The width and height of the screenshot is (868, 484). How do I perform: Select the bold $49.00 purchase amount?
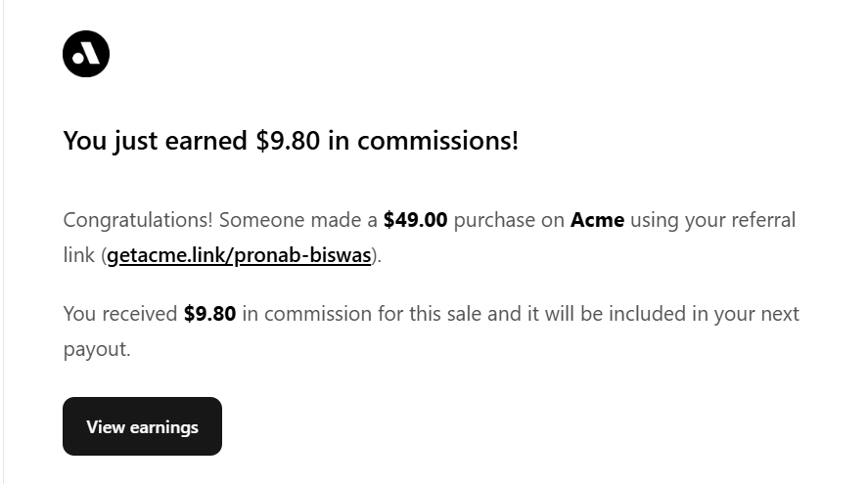click(415, 220)
